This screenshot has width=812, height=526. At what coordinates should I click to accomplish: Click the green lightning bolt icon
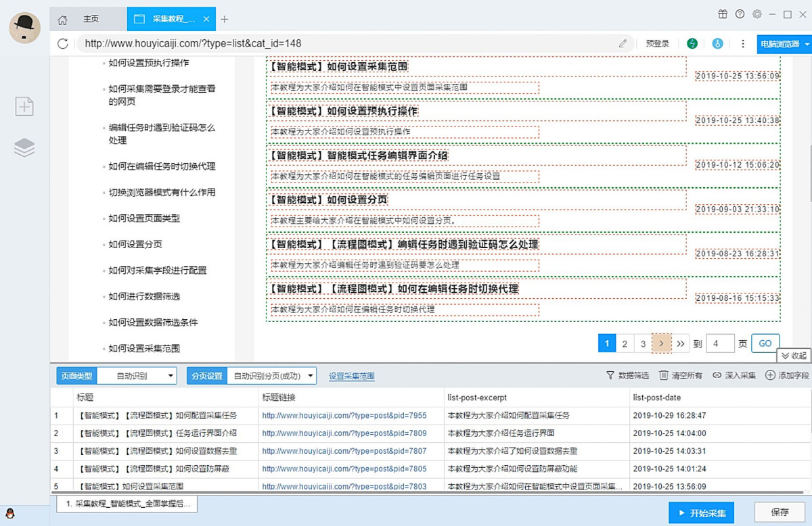click(x=692, y=44)
